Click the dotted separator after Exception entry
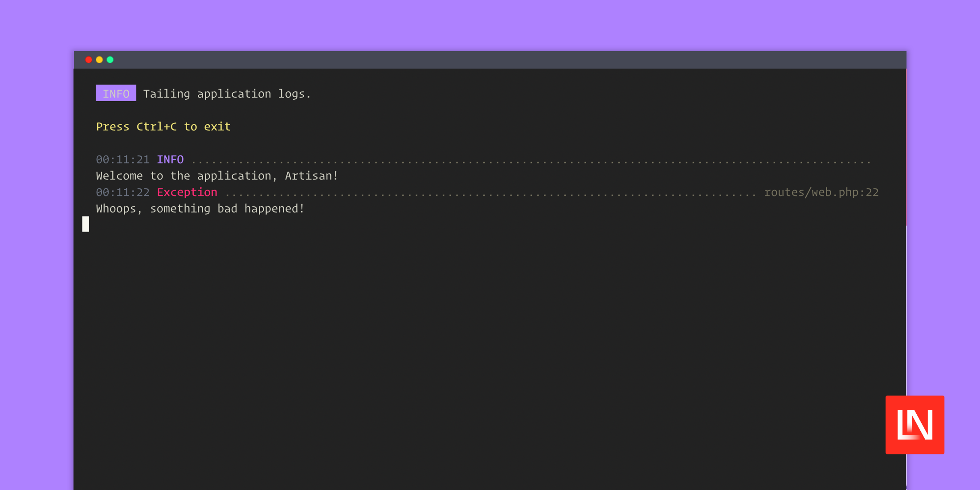Viewport: 980px width, 490px height. pos(490,194)
